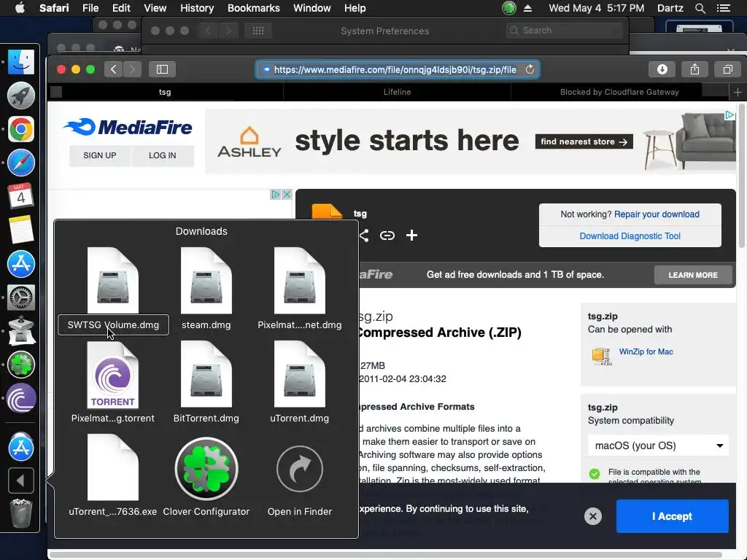Switch to the Lifeline tab
Viewport: 747px width, 560px height.
tap(397, 92)
